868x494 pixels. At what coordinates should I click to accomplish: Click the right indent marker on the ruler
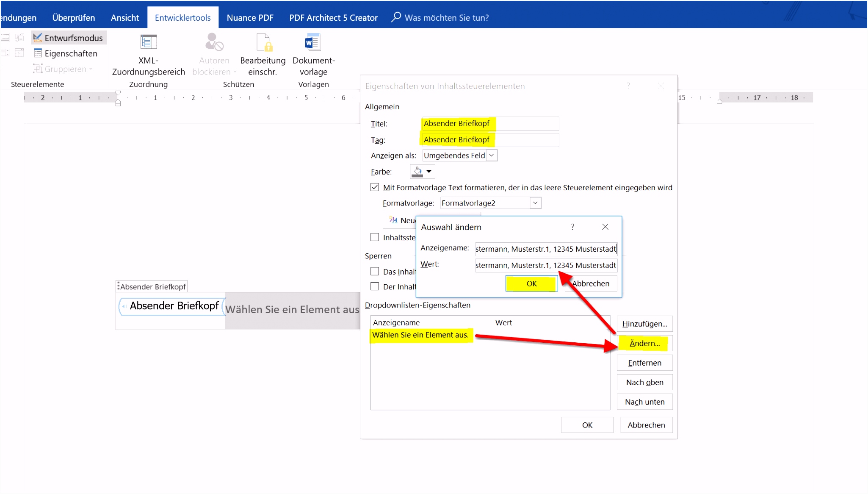click(x=719, y=101)
